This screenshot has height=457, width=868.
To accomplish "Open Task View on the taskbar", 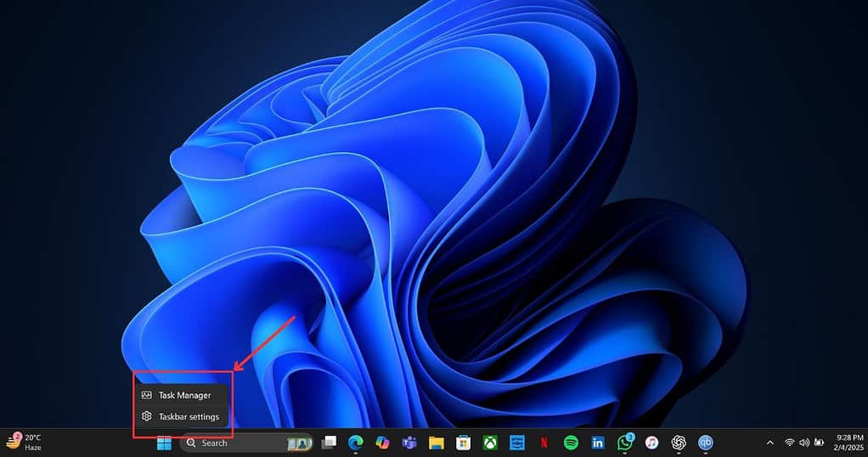I will [x=329, y=443].
